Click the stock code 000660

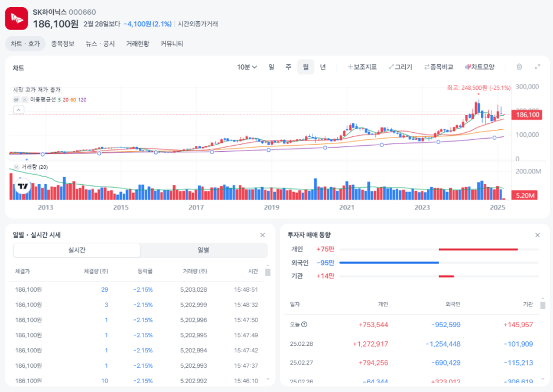pyautogui.click(x=82, y=12)
